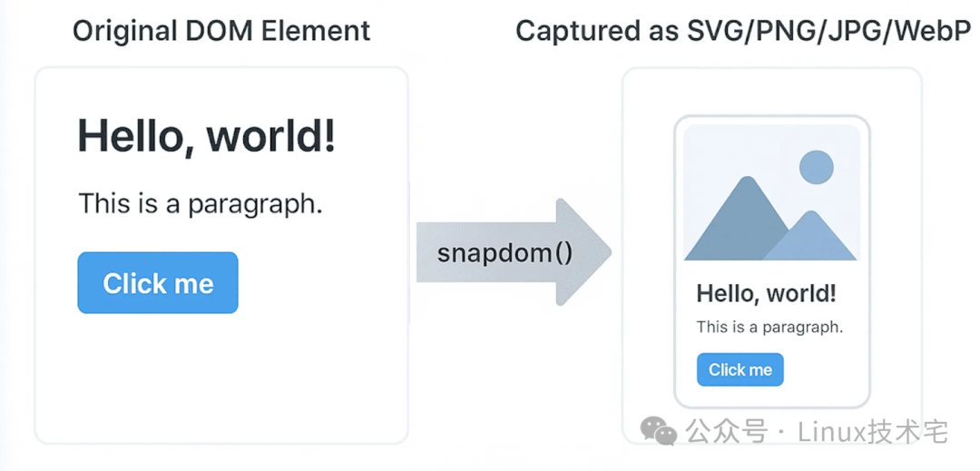This screenshot has height=471, width=980.
Task: Select the large "Hello, world!" heading
Action: click(x=207, y=136)
